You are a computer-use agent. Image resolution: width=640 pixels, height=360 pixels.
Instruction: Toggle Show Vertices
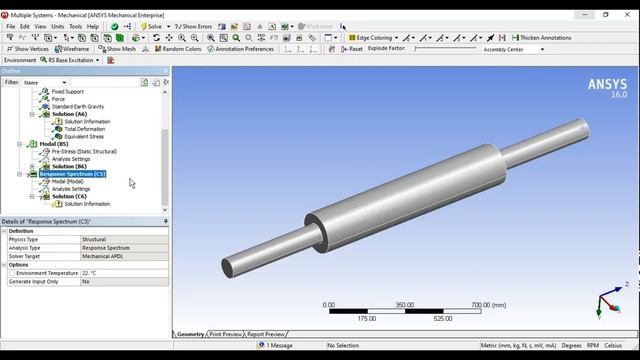(x=28, y=49)
